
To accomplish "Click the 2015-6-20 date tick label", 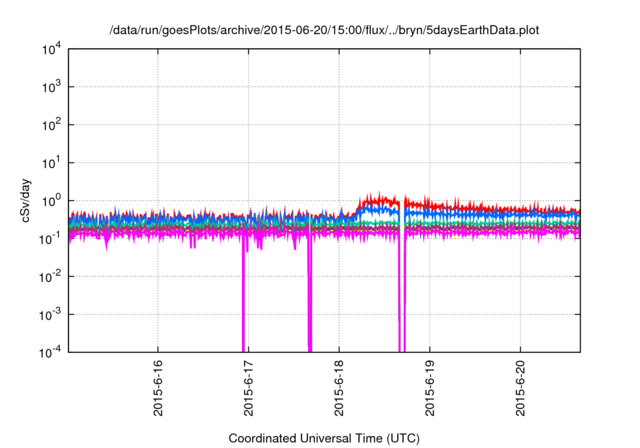I will coord(520,388).
